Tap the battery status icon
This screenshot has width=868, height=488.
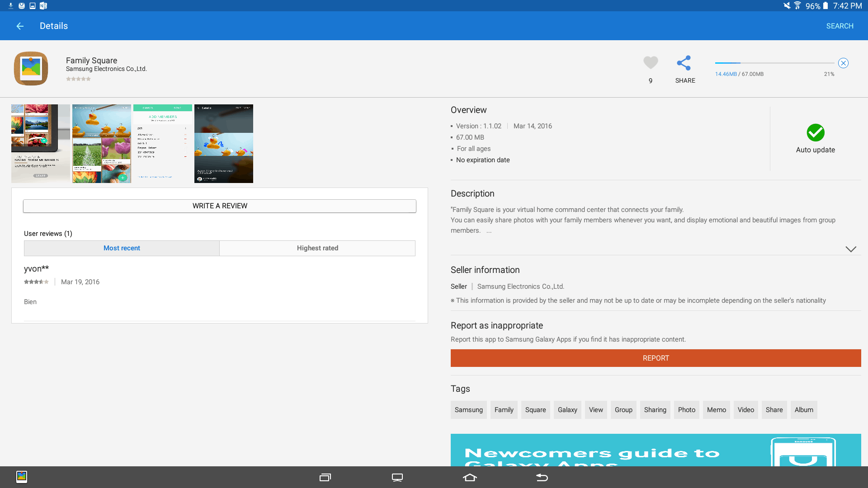[826, 6]
